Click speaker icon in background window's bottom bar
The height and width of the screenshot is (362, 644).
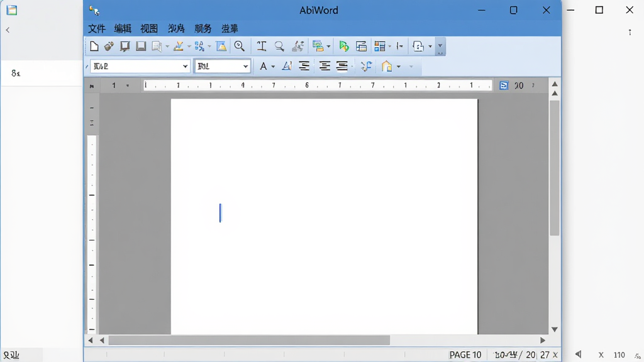point(579,354)
